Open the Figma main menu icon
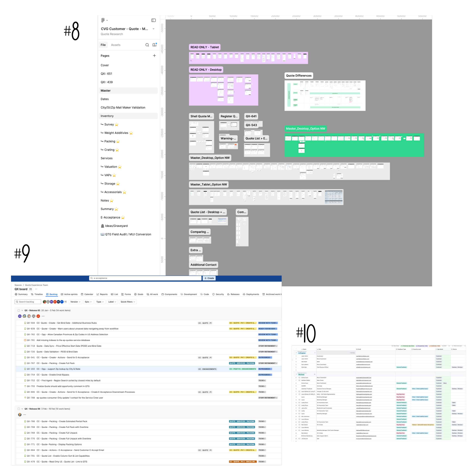 [x=103, y=20]
